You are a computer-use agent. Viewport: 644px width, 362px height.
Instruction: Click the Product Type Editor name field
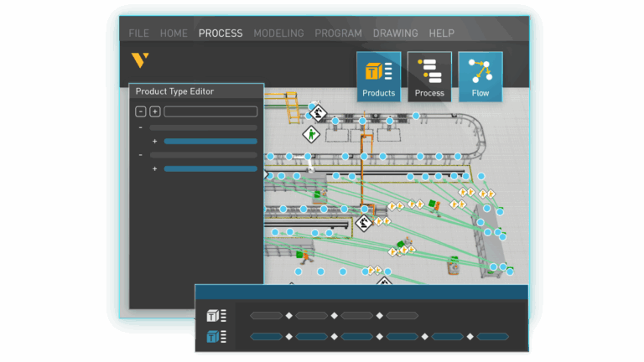[x=210, y=111]
